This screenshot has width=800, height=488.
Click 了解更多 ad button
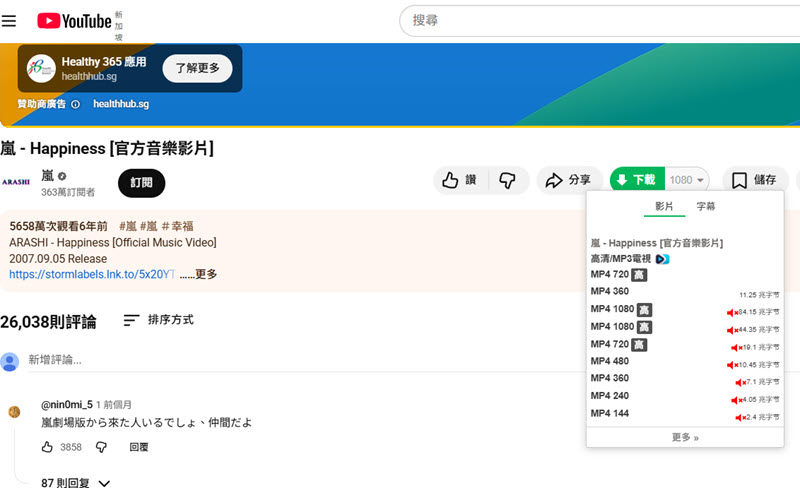(197, 68)
